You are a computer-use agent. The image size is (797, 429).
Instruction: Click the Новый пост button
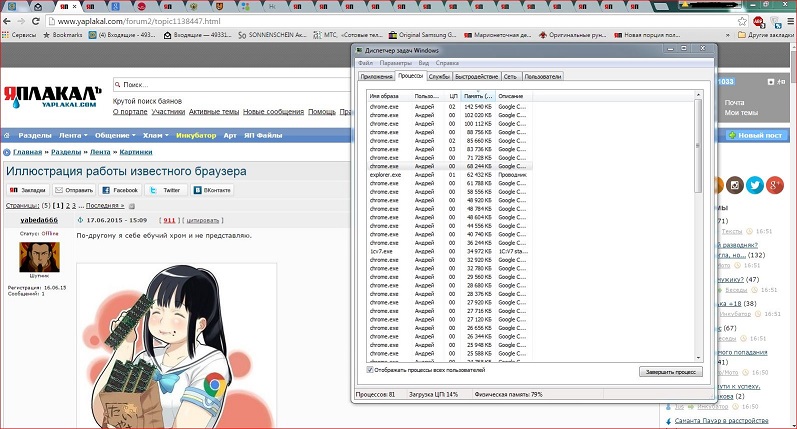757,135
